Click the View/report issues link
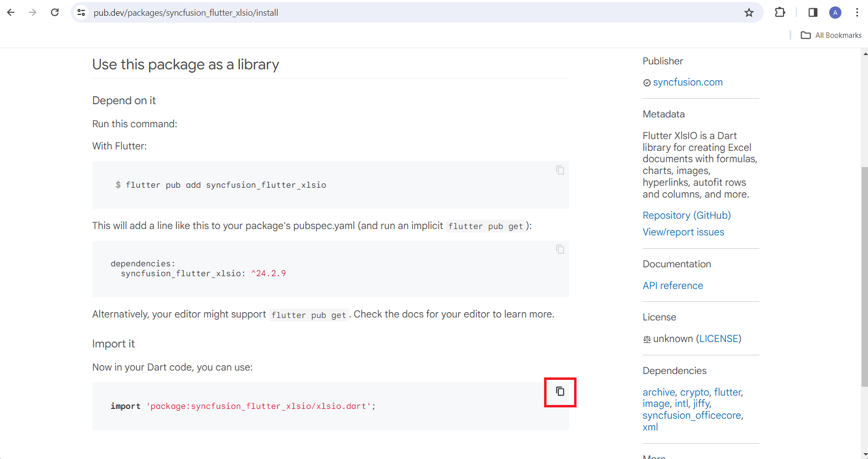The image size is (868, 459). 683,232
